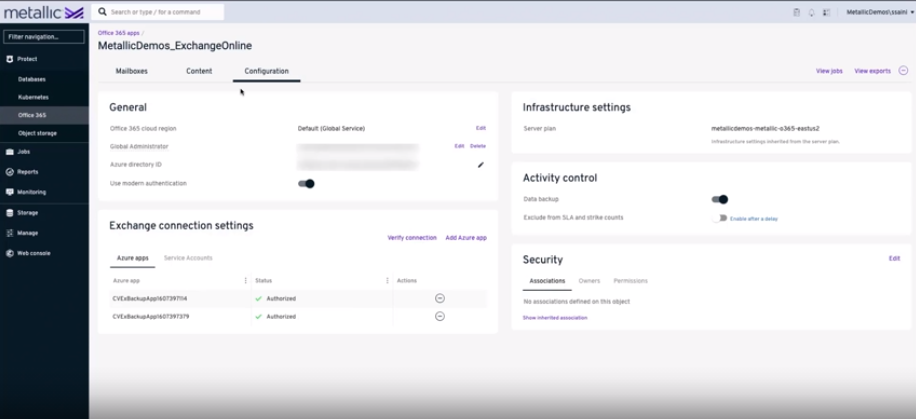Click the Azure app column header
Viewport: 916px width, 419px height.
(126, 281)
